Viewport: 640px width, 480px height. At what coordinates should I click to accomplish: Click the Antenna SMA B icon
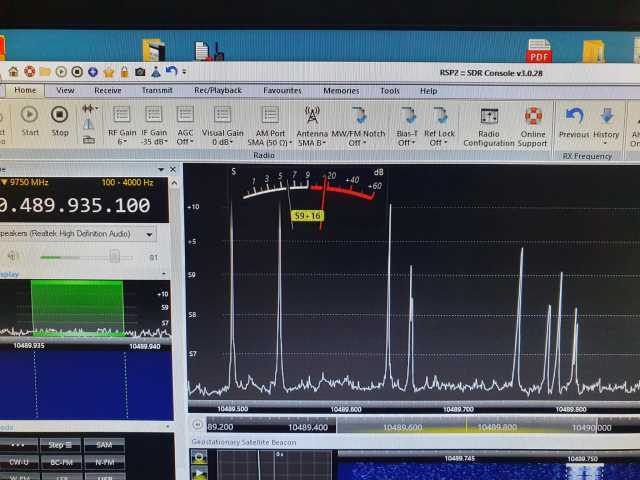click(x=312, y=115)
